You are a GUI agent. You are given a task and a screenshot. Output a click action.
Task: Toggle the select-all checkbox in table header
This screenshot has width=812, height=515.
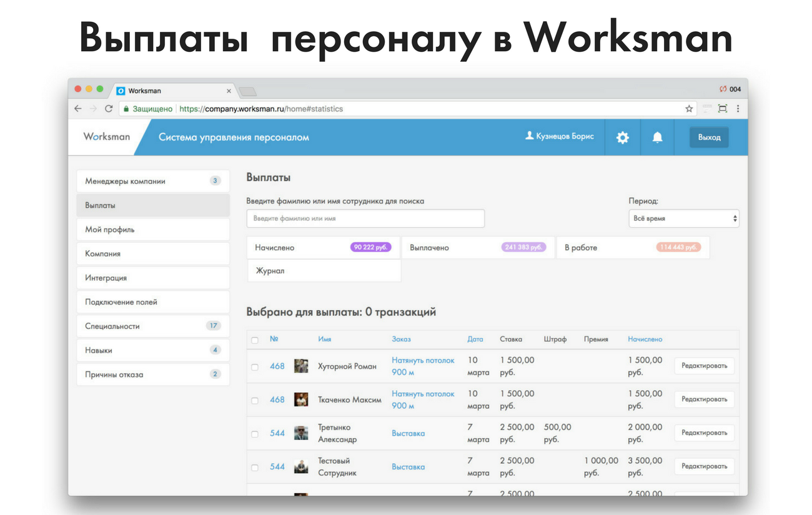(254, 340)
